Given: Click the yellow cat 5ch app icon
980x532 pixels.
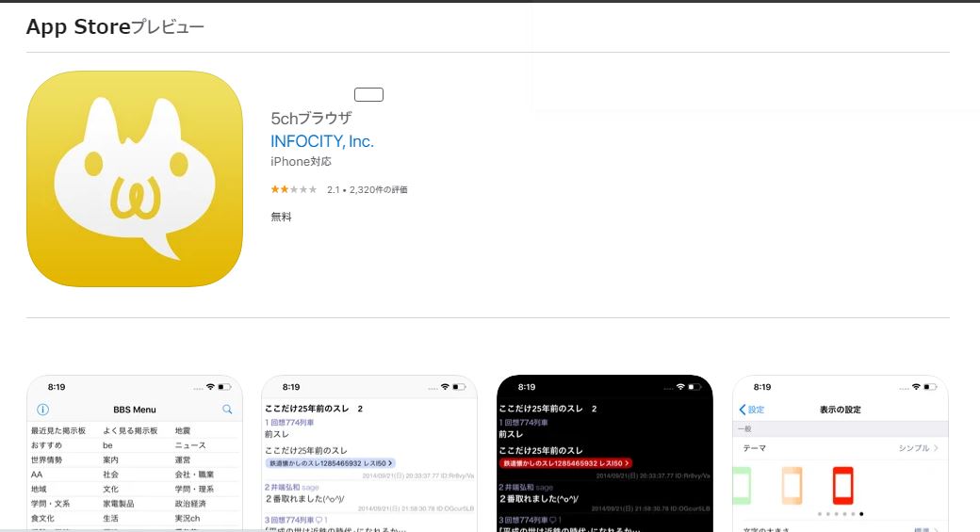Looking at the screenshot, I should [135, 179].
